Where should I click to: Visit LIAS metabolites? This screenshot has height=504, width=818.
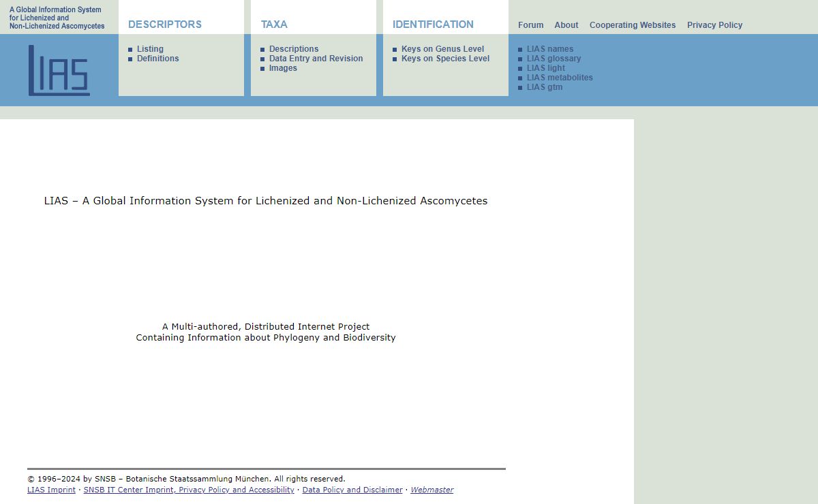[560, 78]
